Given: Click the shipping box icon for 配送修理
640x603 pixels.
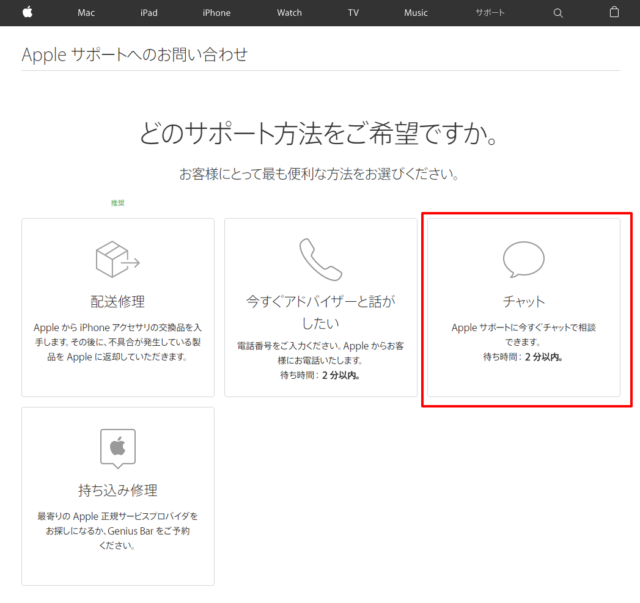Looking at the screenshot, I should (118, 259).
